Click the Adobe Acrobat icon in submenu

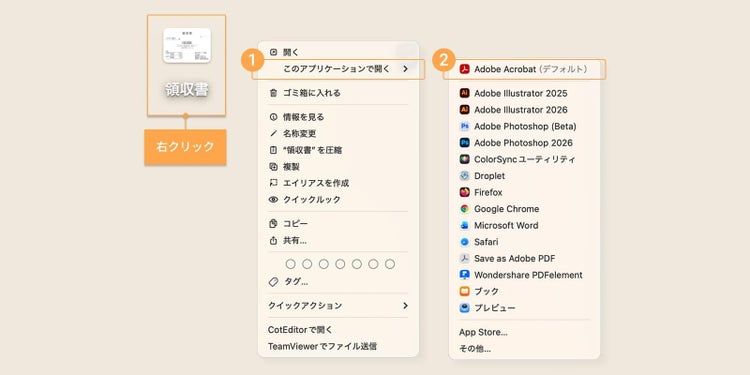pyautogui.click(x=464, y=69)
